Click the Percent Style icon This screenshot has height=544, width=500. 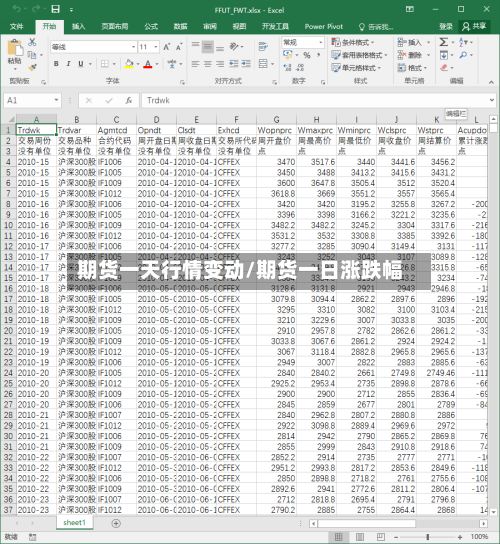coord(307,55)
